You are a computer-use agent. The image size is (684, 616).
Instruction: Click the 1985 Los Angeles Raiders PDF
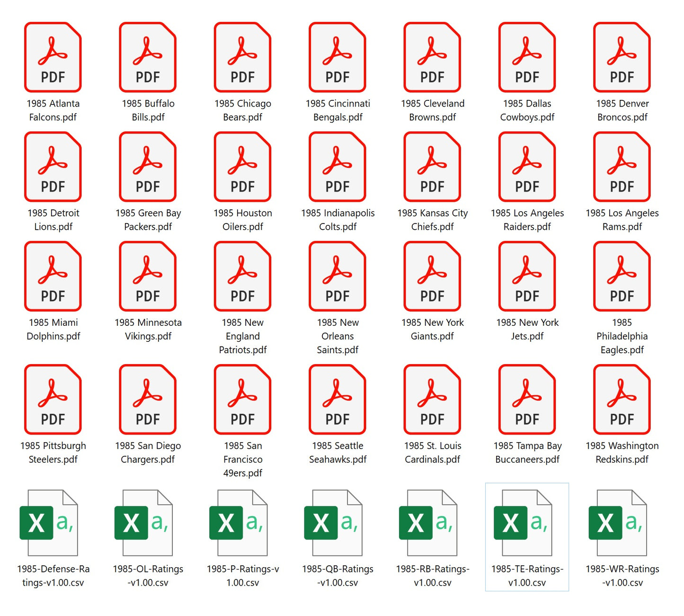click(x=527, y=167)
